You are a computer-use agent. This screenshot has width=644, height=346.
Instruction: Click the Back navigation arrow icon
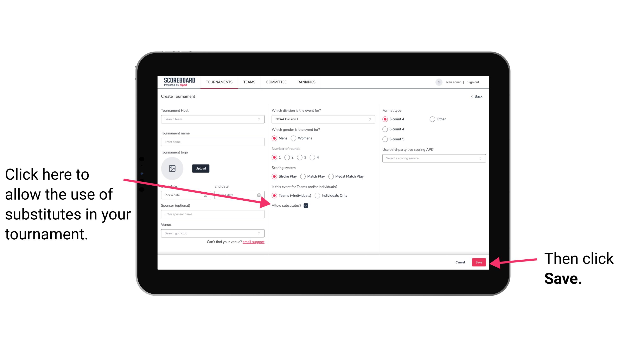pos(472,96)
